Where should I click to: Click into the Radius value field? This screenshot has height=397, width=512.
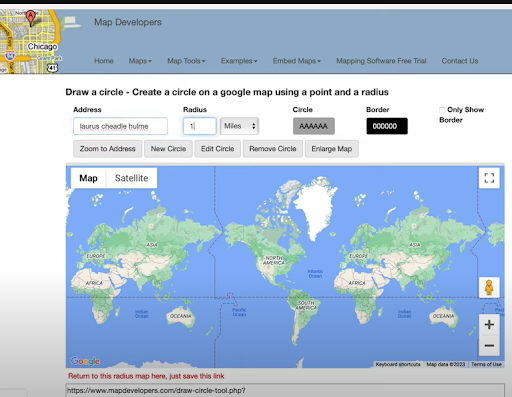199,126
